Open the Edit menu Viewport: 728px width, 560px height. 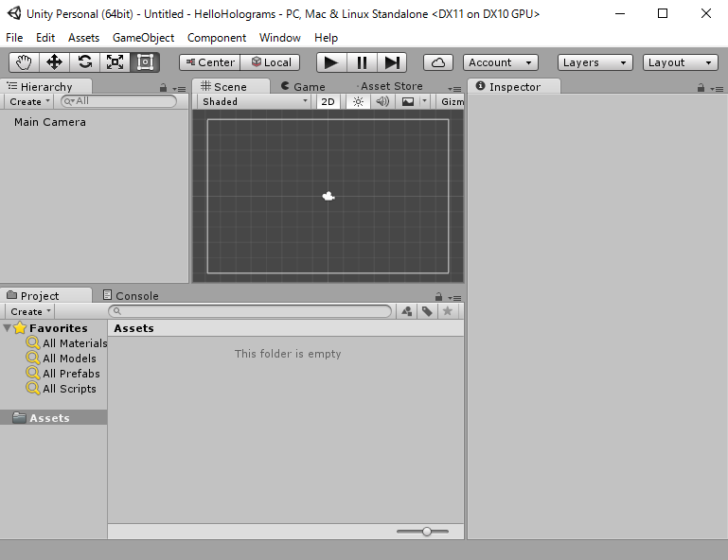point(45,38)
